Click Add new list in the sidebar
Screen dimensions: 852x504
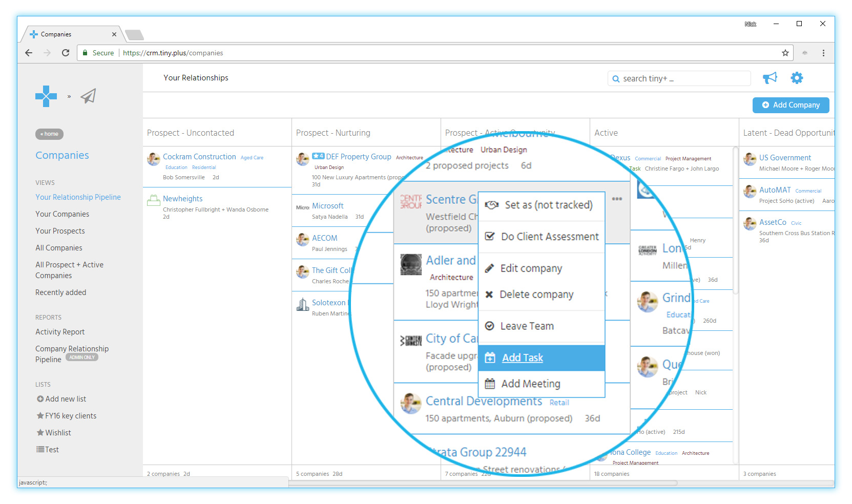tap(61, 399)
